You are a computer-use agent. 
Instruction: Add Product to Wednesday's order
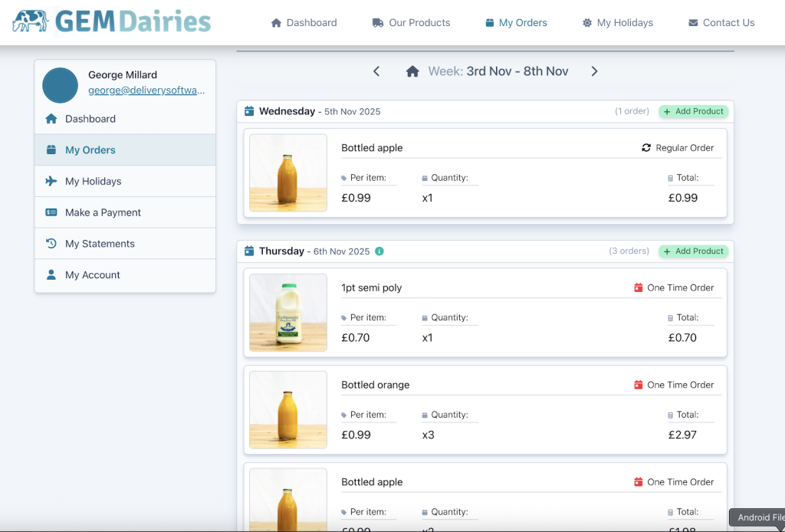point(693,112)
